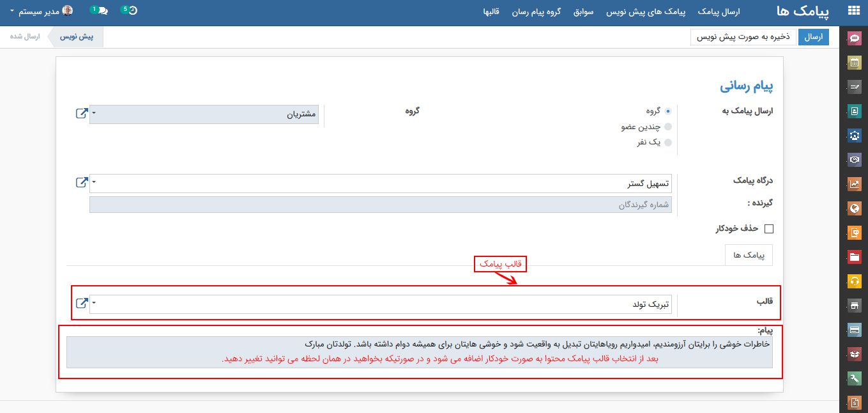
Task: Open the dark red box sidebar icon
Action: [x=855, y=354]
